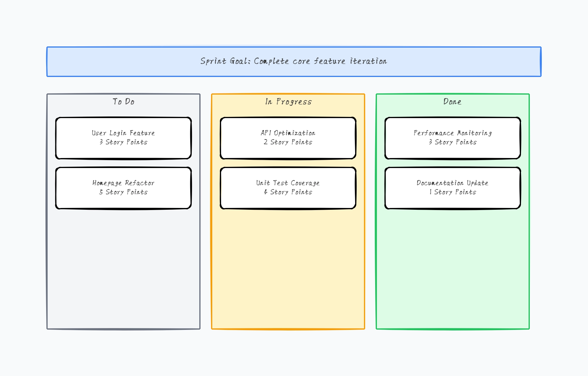Select the Documentation Update card
Image resolution: width=588 pixels, height=376 pixels.
tap(453, 188)
